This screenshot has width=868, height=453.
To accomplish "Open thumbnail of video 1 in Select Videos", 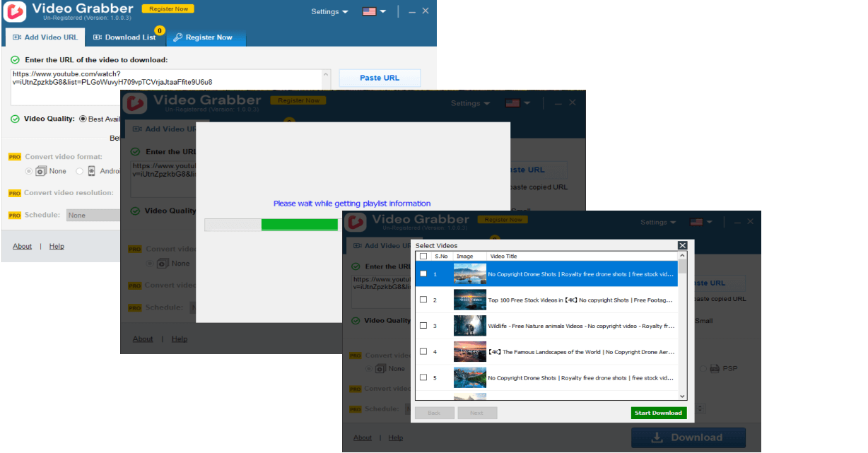I will [x=470, y=274].
